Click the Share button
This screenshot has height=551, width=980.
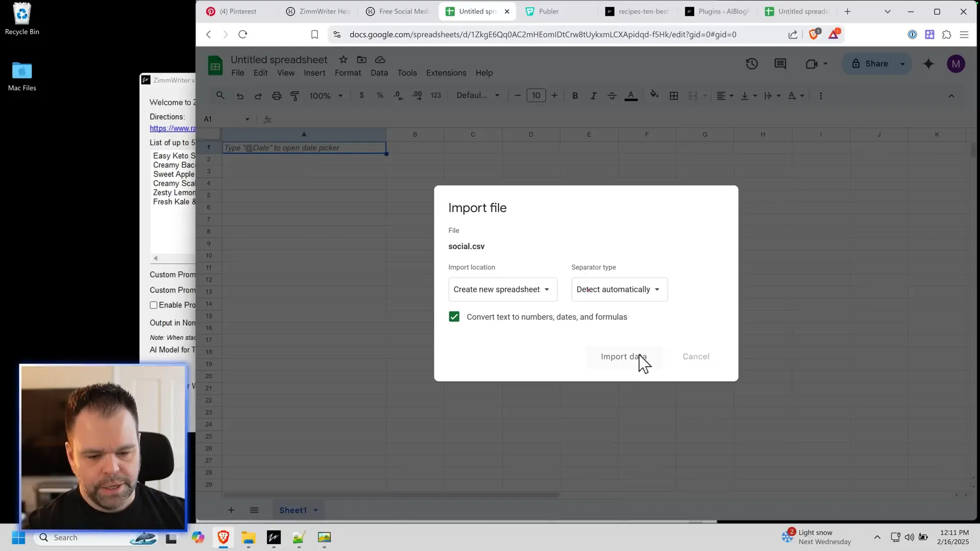click(x=870, y=64)
